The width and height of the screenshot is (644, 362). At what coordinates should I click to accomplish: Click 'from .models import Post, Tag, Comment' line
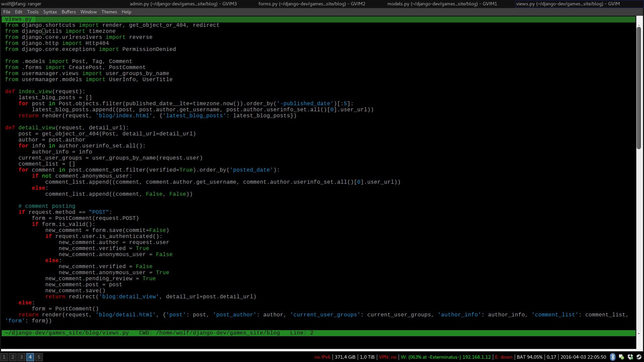tap(68, 61)
